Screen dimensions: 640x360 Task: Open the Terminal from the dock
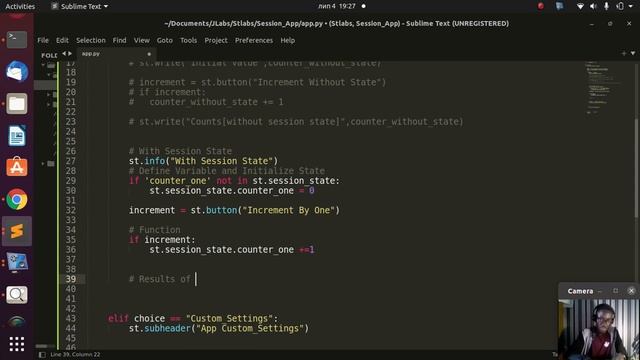pos(17,40)
